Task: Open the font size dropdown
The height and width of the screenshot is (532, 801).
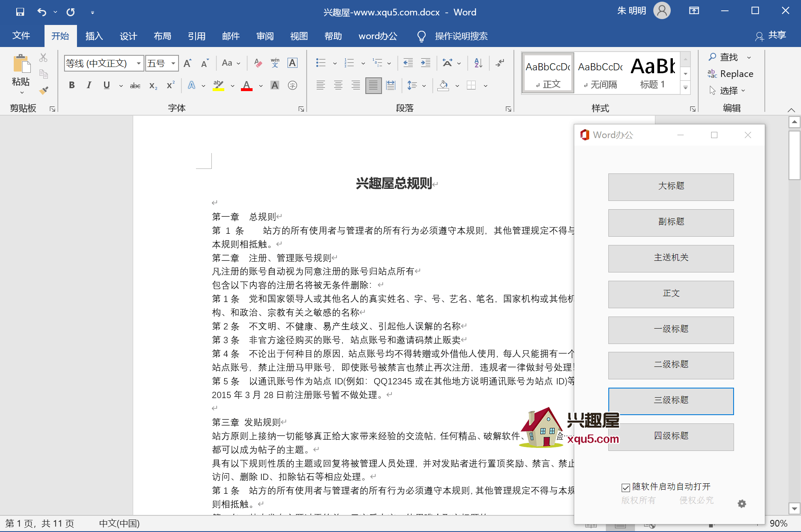Action: (x=174, y=63)
